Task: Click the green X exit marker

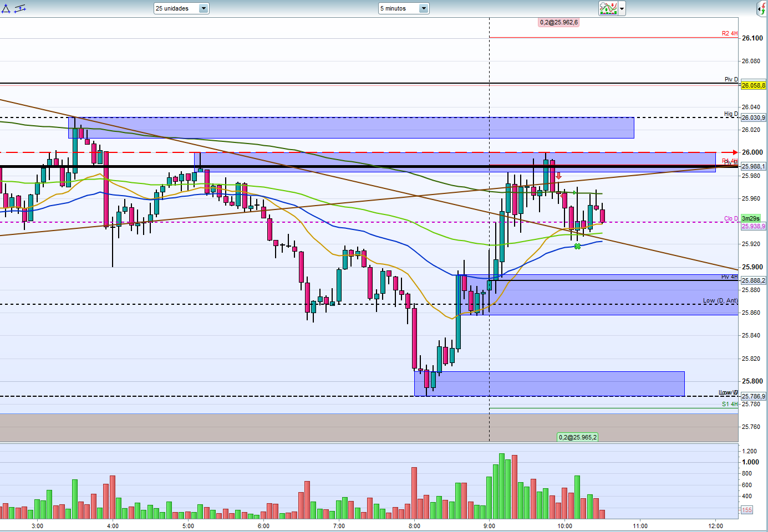Action: point(577,246)
